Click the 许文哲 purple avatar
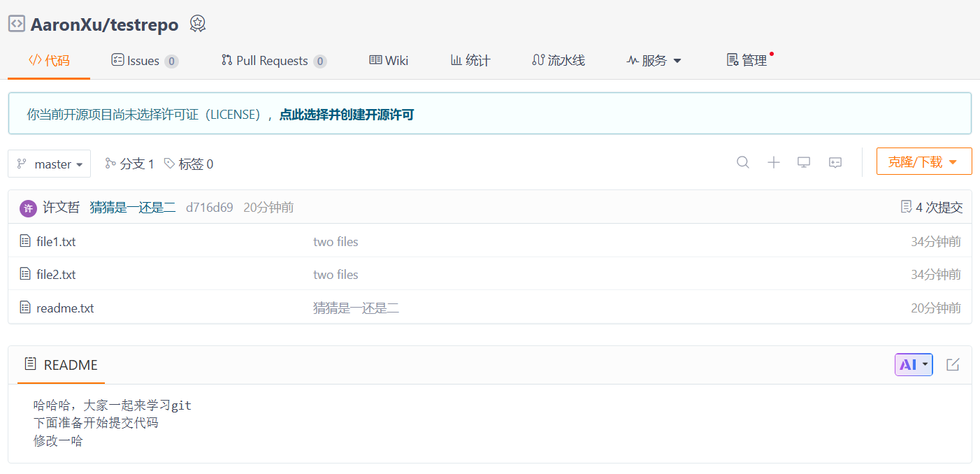 pyautogui.click(x=28, y=208)
